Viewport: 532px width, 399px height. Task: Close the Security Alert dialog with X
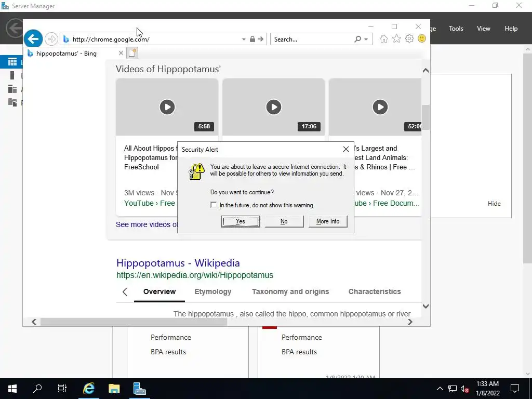(345, 149)
